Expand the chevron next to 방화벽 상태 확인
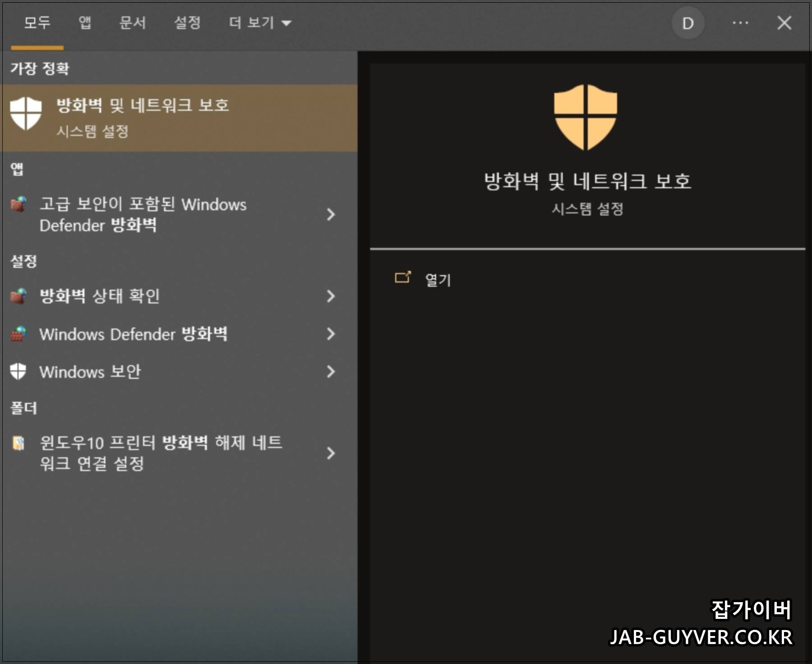Screen dimensions: 812x664 tap(331, 297)
